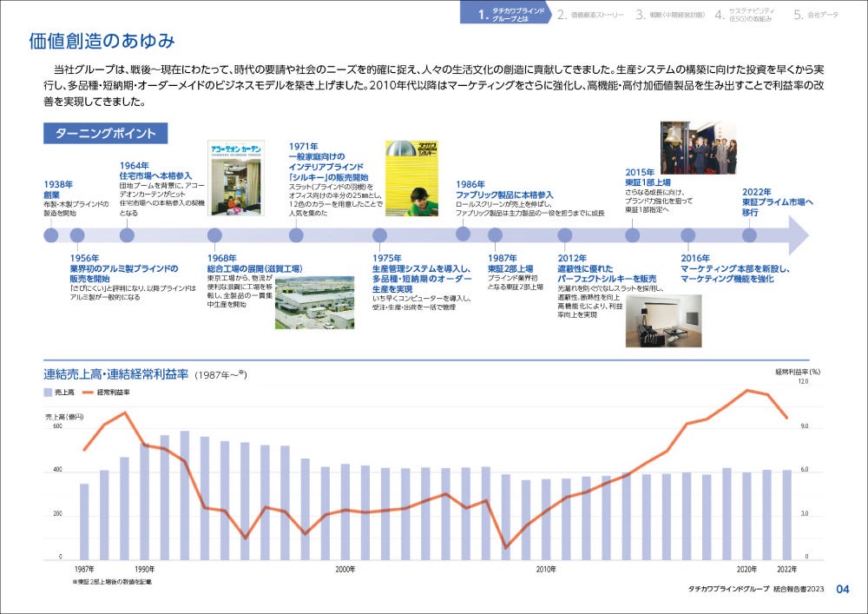The height and width of the screenshot is (614, 868).
Task: Select the 1987年 東証2部上場 timeline circle
Action: coord(496,235)
